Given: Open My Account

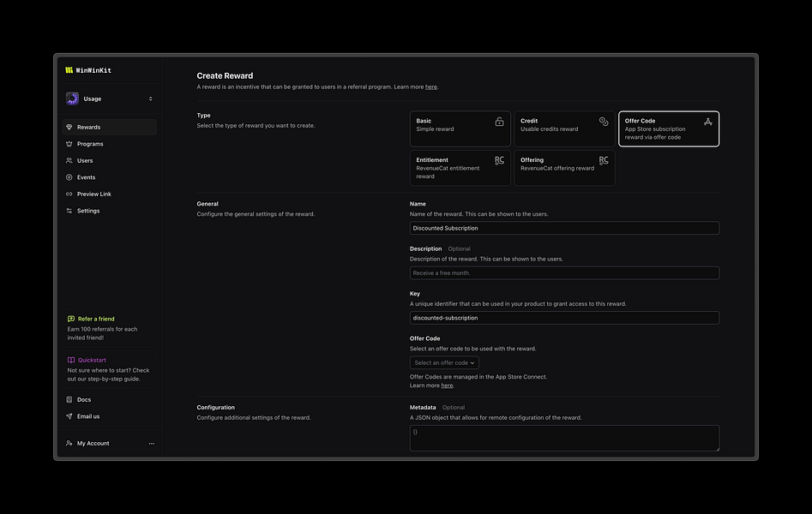Looking at the screenshot, I should [x=93, y=443].
